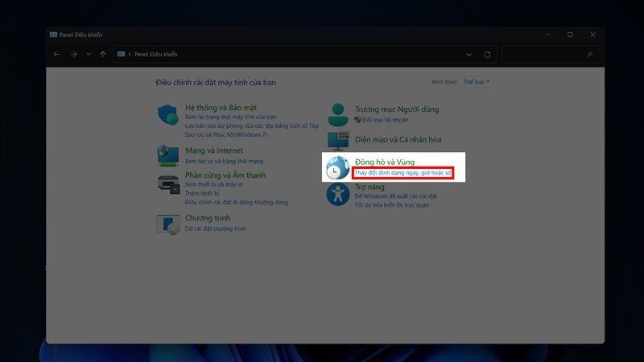Click Đổi loại tài khoản link
The height and width of the screenshot is (362, 644).
pyautogui.click(x=386, y=120)
